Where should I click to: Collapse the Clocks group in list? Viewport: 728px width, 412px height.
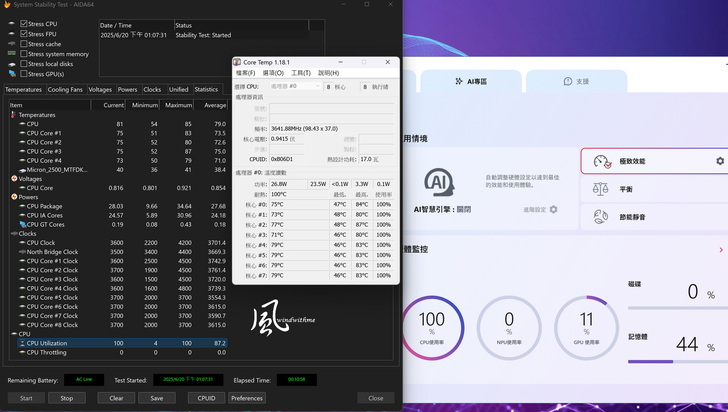point(13,233)
